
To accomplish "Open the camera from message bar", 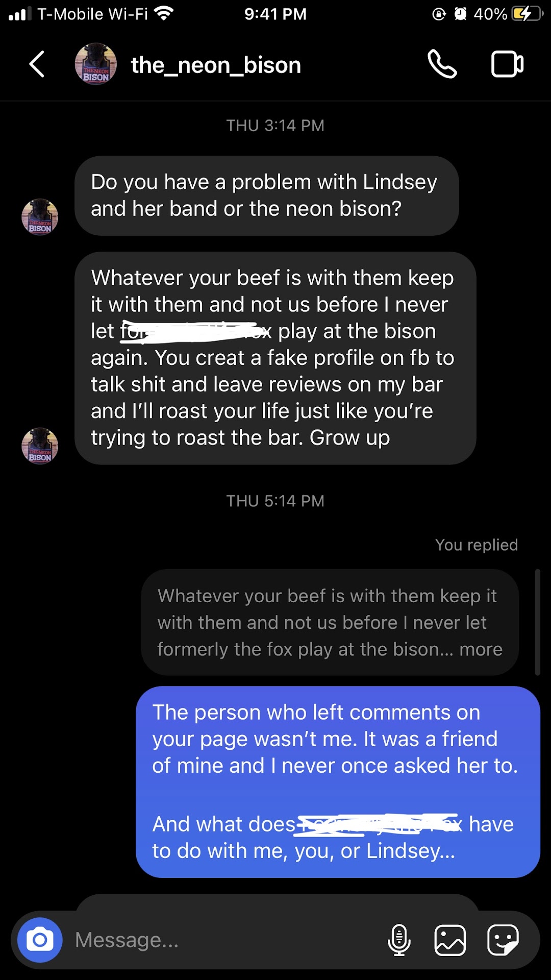I will click(x=40, y=940).
